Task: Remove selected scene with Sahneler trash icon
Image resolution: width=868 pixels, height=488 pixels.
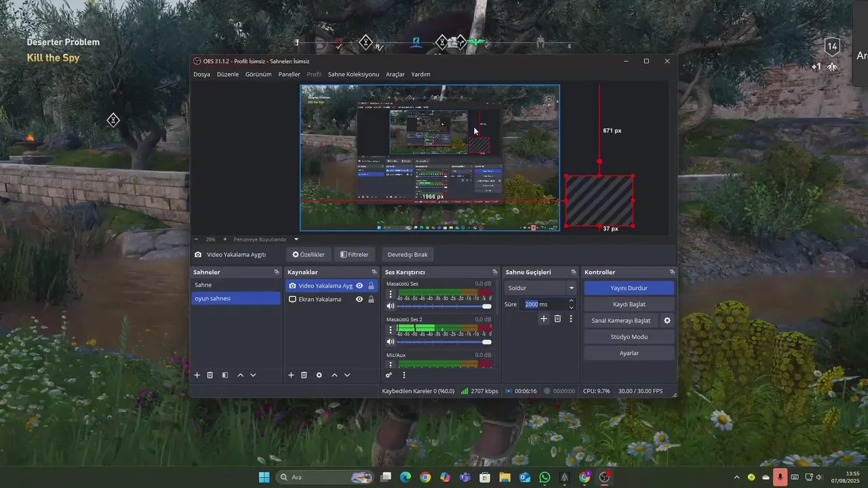Action: (210, 375)
